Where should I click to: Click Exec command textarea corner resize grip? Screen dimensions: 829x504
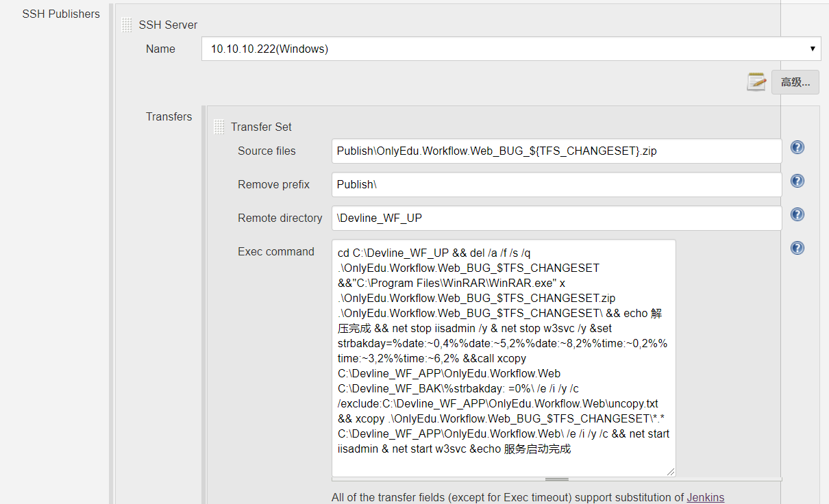[x=670, y=470]
